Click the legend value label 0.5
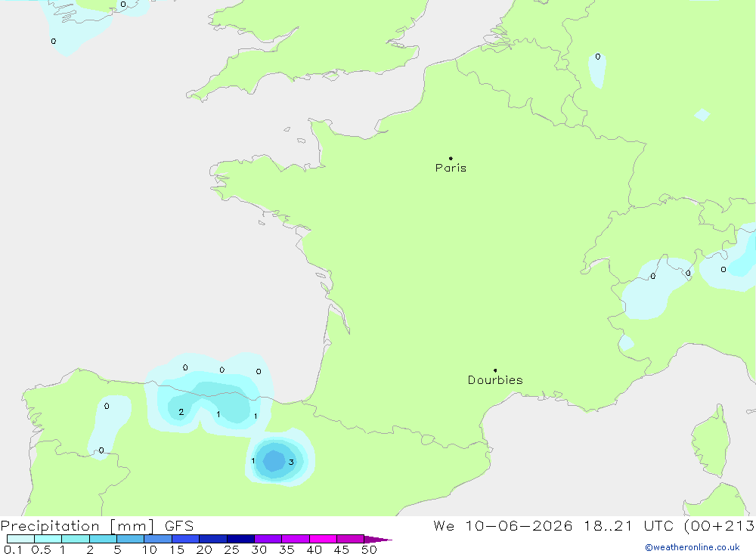756x554 pixels. click(42, 549)
